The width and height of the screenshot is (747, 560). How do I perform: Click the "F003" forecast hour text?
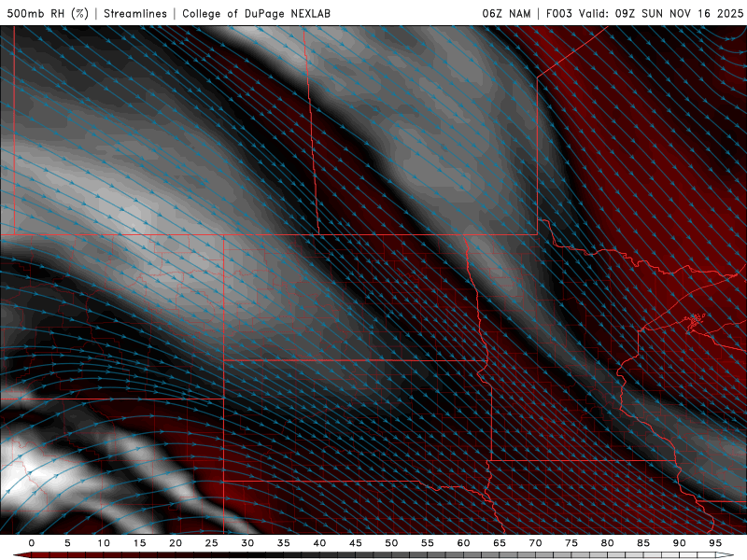coord(558,13)
